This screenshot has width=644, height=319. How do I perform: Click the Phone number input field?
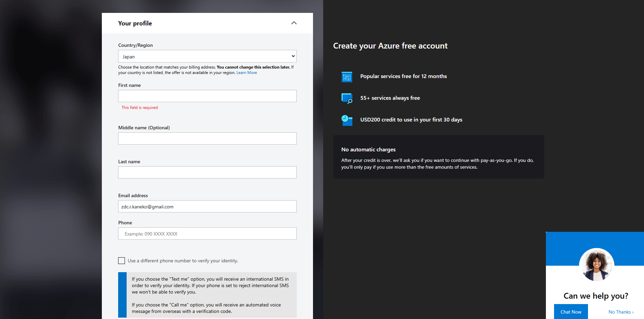(x=207, y=233)
